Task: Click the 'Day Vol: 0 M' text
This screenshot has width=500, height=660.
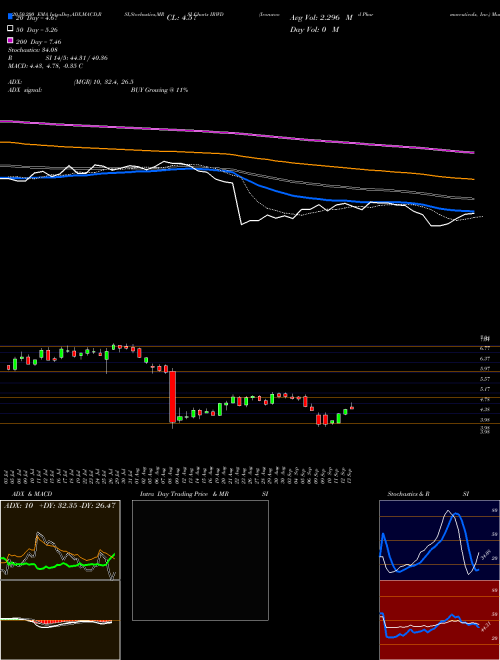Action: (x=314, y=29)
